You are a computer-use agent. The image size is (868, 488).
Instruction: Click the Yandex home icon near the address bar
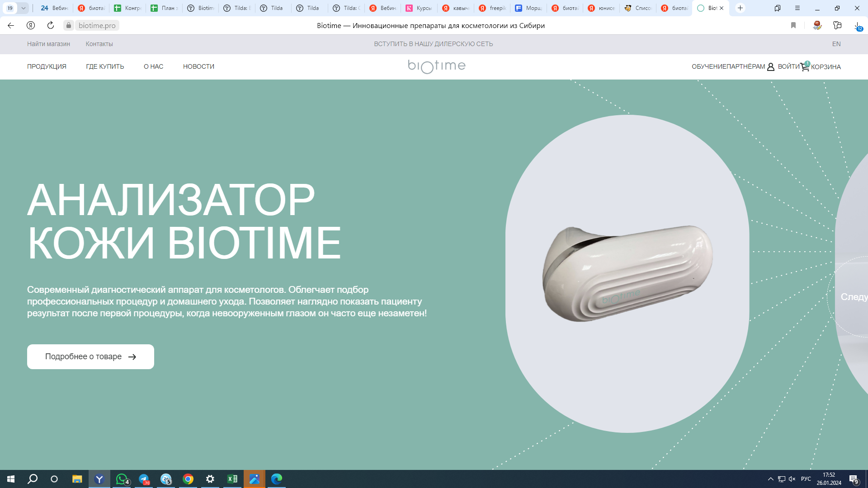(31, 25)
